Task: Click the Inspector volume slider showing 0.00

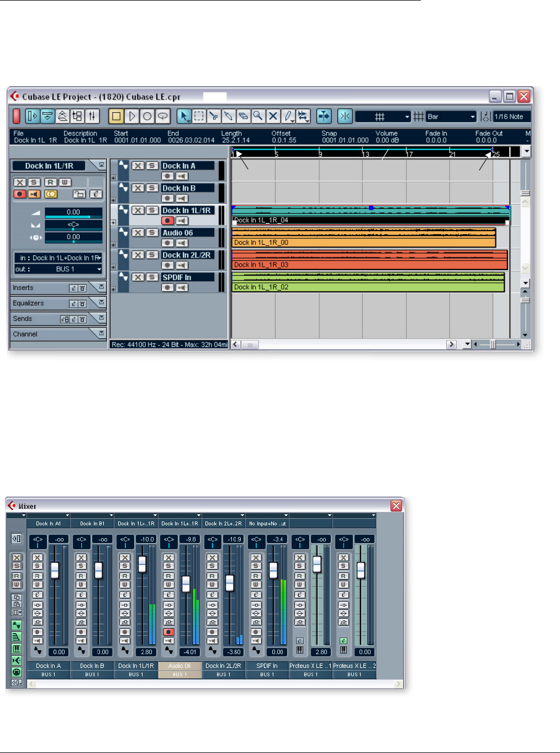Action: [73, 213]
